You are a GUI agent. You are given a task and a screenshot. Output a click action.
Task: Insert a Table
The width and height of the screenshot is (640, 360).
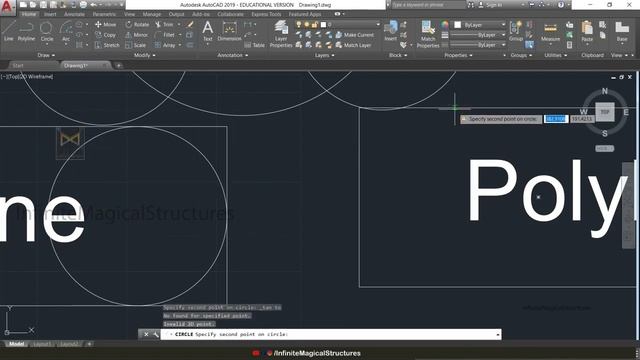click(x=255, y=45)
